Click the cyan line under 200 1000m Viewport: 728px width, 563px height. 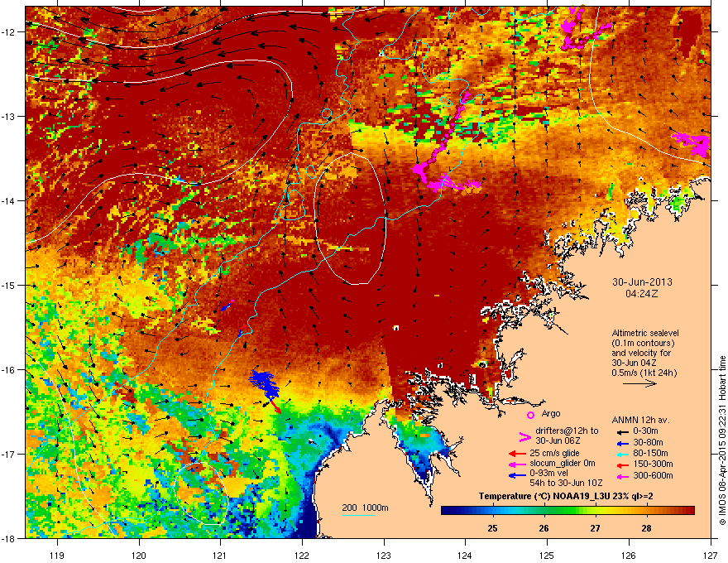(359, 515)
